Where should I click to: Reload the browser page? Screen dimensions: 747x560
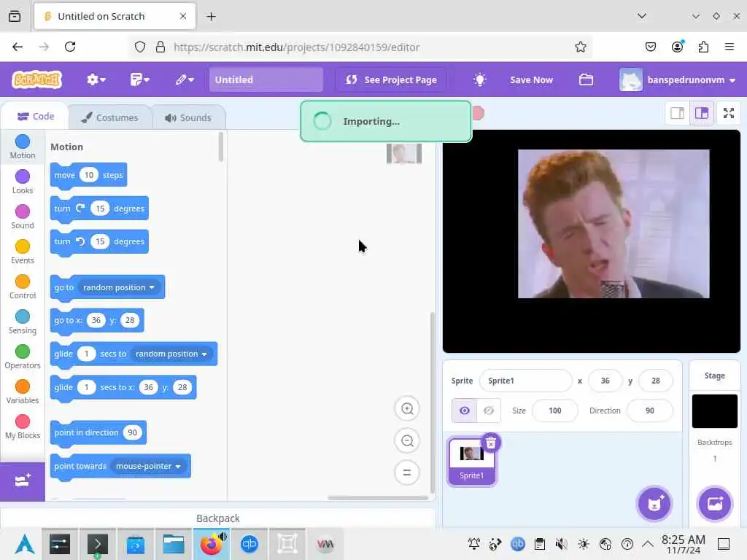70,47
